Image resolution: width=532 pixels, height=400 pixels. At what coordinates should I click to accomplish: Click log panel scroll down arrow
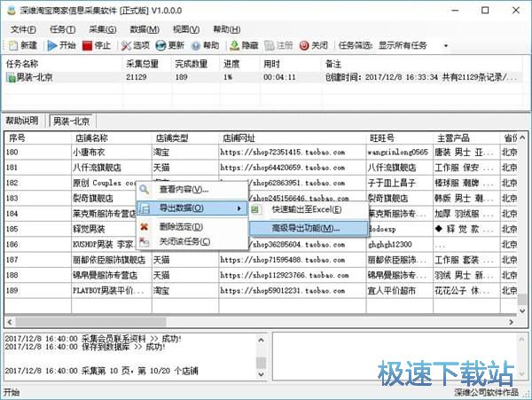click(261, 374)
